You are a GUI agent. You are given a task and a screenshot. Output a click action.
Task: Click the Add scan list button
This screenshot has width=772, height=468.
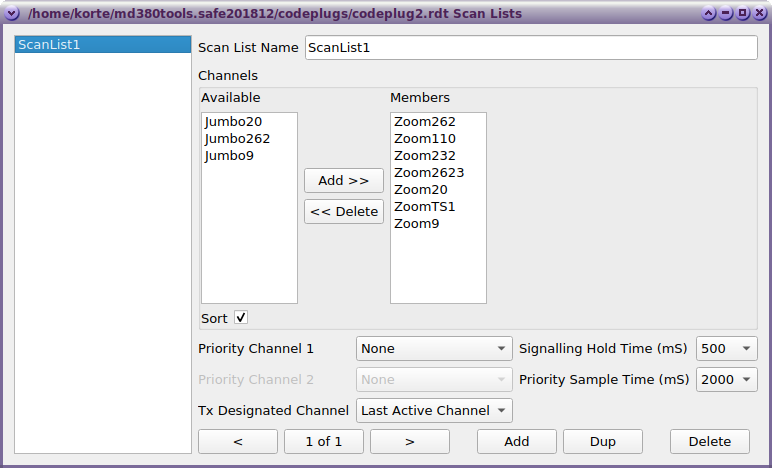click(x=516, y=442)
